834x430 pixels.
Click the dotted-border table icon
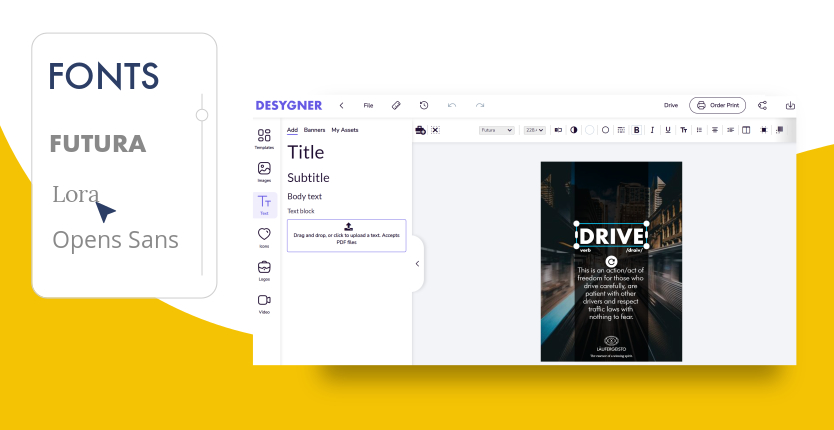click(621, 130)
